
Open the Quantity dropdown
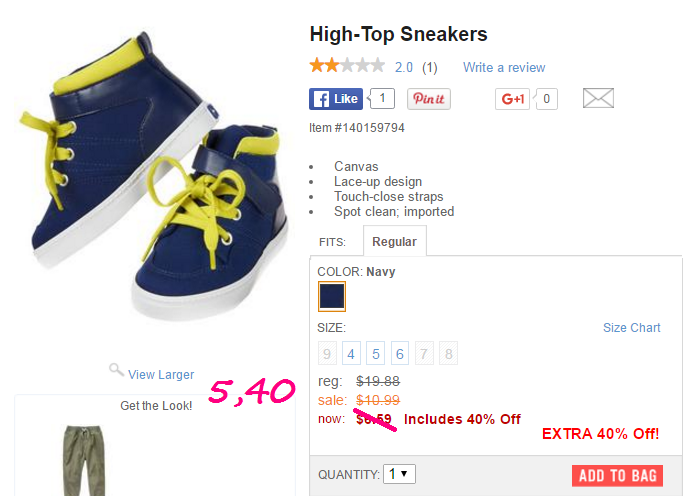[399, 474]
